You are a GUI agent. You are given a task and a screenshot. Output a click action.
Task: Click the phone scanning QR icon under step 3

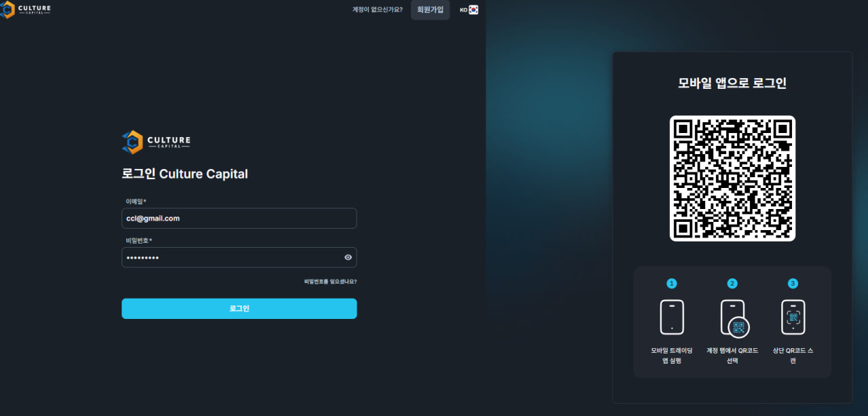click(793, 317)
